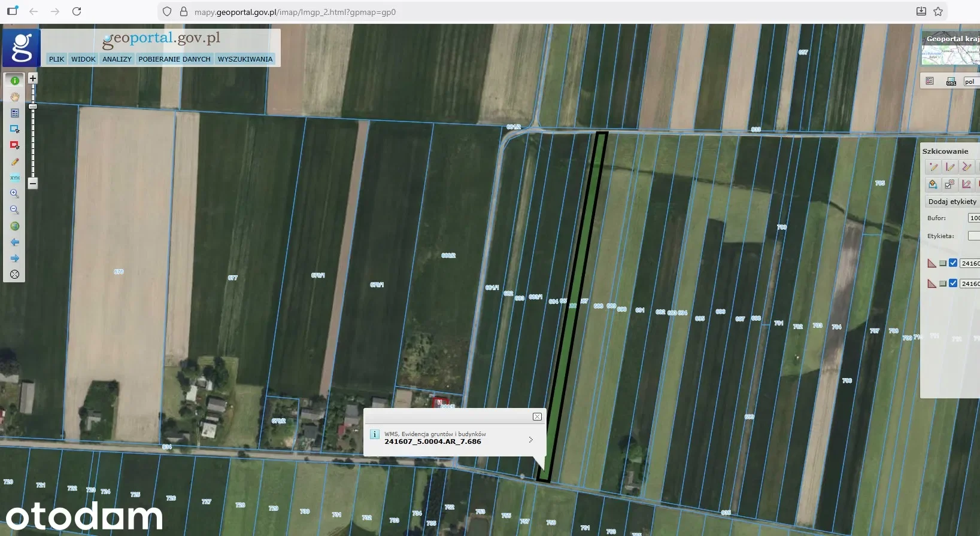Select the green info identify tool
The image size is (980, 536).
click(15, 81)
